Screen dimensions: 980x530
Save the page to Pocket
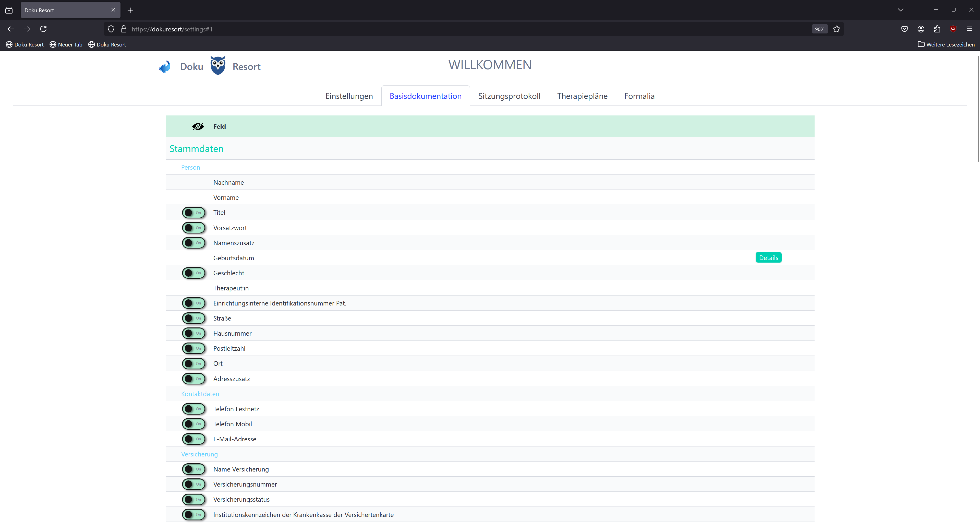click(x=904, y=29)
